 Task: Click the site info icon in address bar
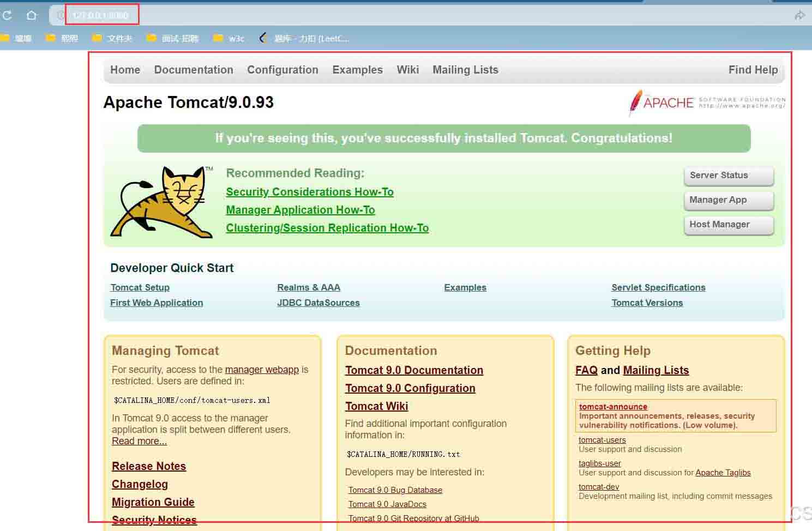(61, 15)
